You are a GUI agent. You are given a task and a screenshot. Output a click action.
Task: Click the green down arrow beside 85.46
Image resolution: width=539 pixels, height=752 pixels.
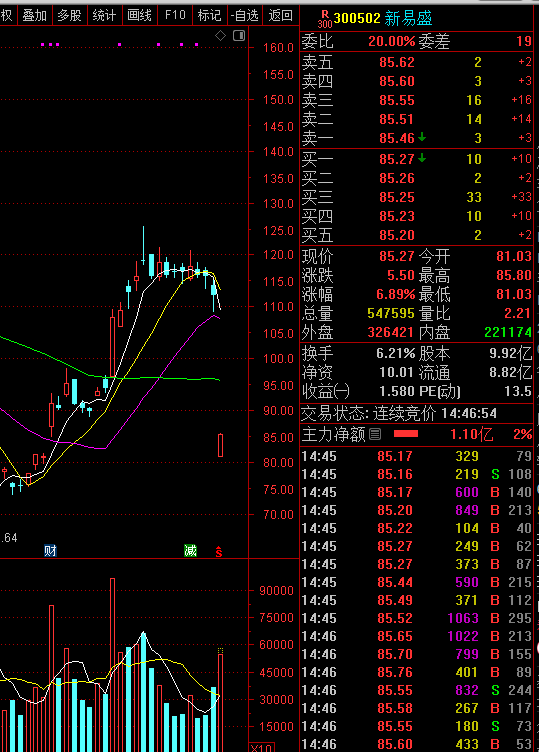coord(422,138)
